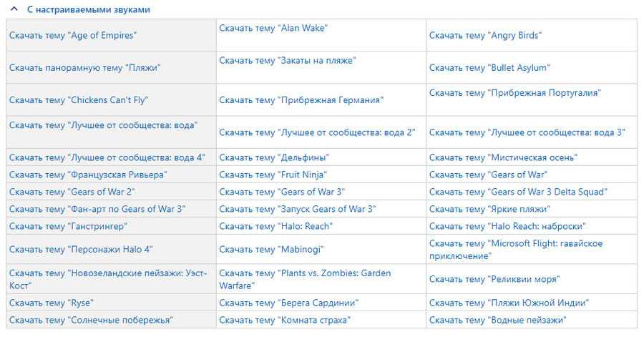Download the "Водные пейзажи" theme
Image resolution: width=644 pixels, height=337 pixels.
(497, 320)
